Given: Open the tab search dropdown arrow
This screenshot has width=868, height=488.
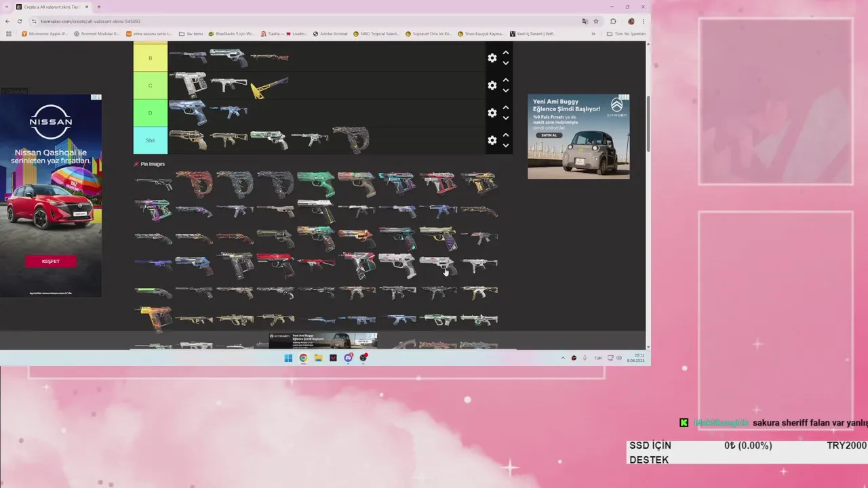Looking at the screenshot, I should tap(5, 7).
